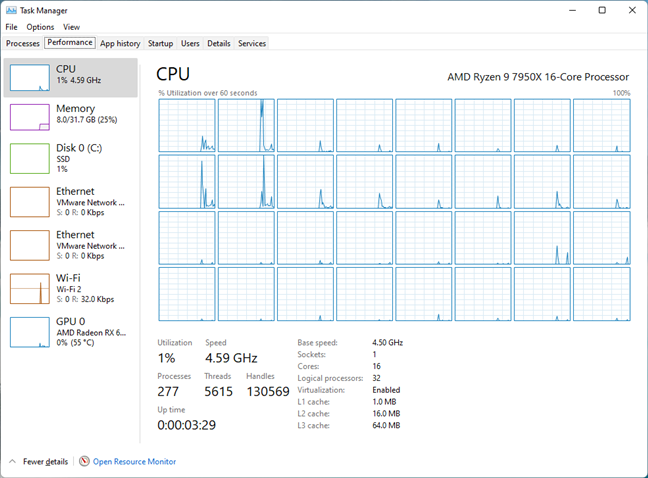Image resolution: width=648 pixels, height=478 pixels.
Task: Select the CPU mini graph thumbnail
Action: coord(29,78)
